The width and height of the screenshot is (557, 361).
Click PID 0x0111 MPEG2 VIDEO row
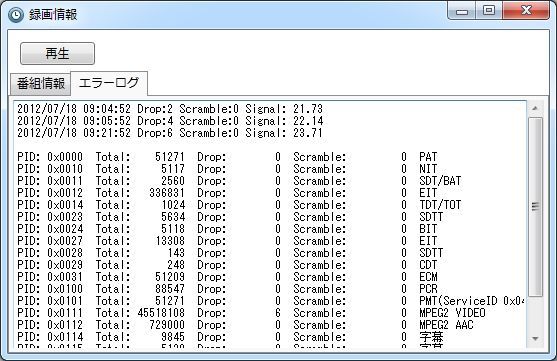(x=251, y=313)
